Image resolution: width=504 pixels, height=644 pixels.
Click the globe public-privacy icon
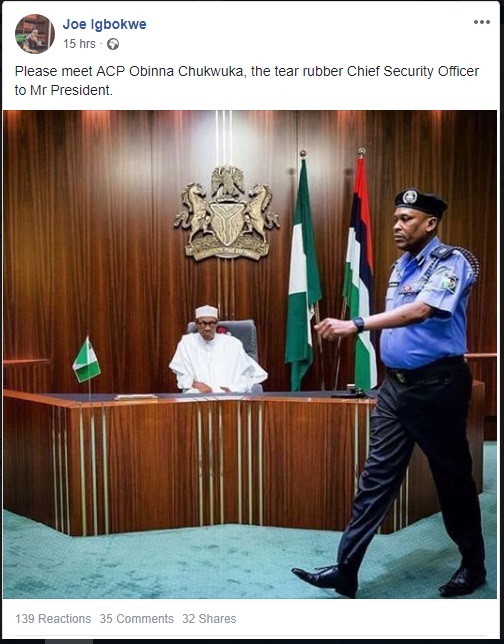click(113, 44)
